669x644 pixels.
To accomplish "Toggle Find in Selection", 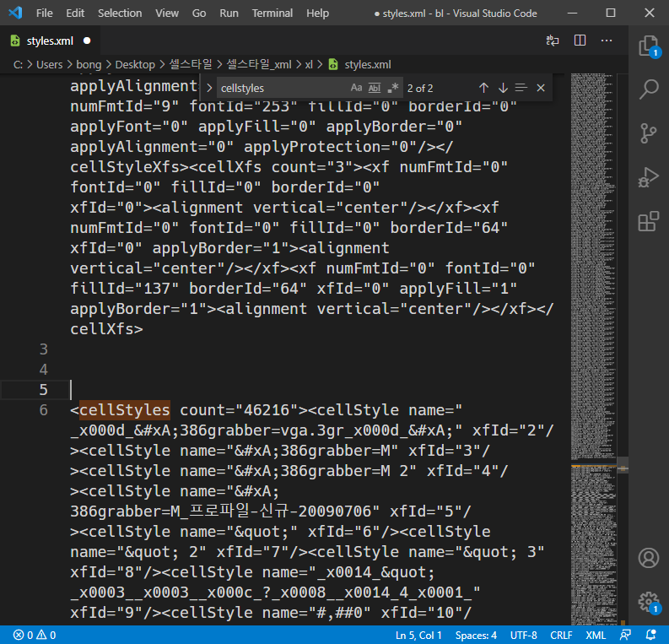I will [x=521, y=88].
